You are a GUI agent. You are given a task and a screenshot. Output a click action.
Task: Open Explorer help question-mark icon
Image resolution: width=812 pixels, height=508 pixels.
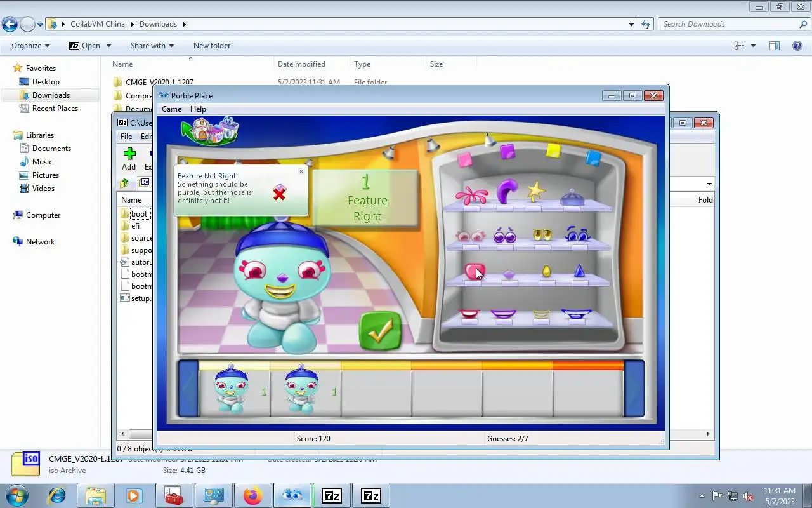pyautogui.click(x=797, y=46)
